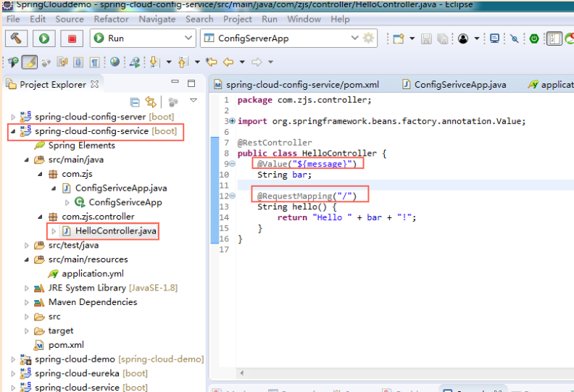Click the open web browser globe icon
Viewport: 574px width, 392px height.
tap(115, 62)
